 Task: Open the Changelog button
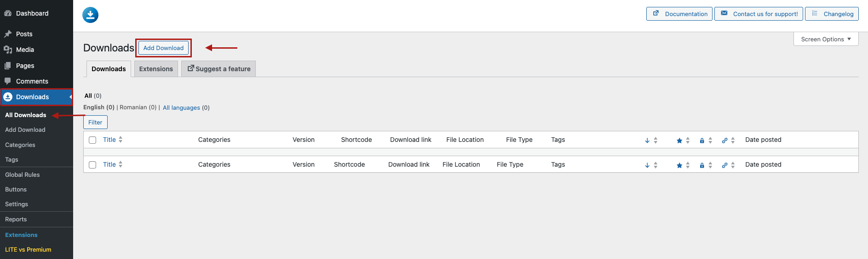tap(832, 14)
